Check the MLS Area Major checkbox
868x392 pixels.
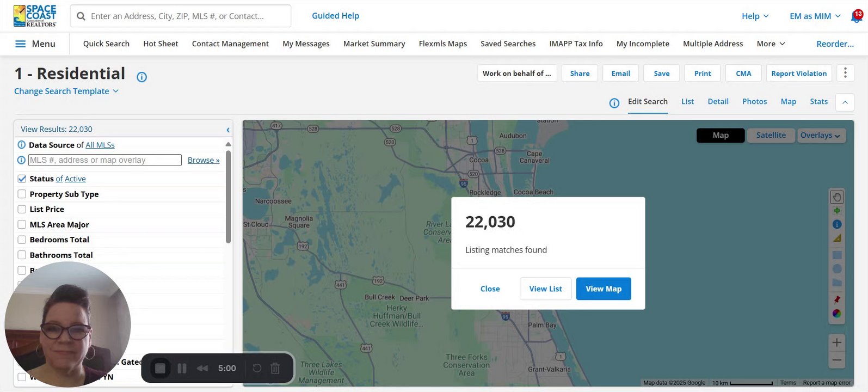tap(22, 224)
